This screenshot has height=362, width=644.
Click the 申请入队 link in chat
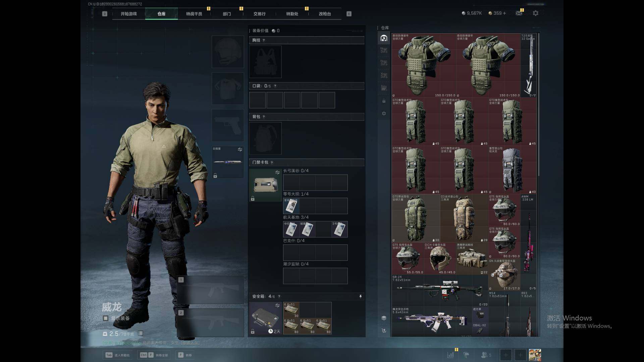[190, 343]
